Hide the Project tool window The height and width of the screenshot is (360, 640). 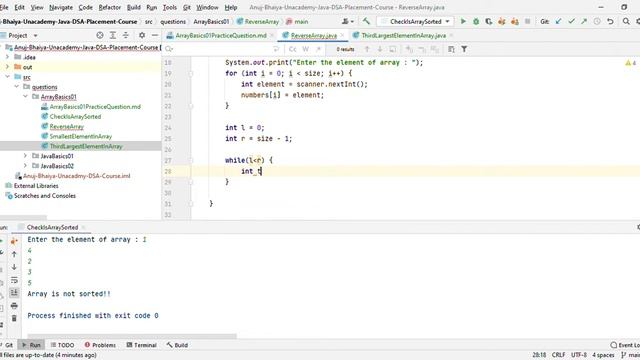tap(155, 36)
